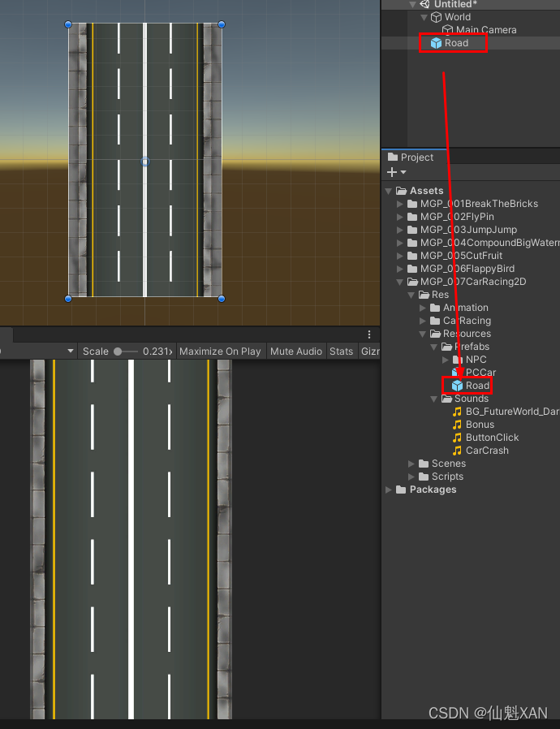Image resolution: width=560 pixels, height=729 pixels.
Task: Select the Road prefab icon under Prefabs
Action: pos(457,386)
